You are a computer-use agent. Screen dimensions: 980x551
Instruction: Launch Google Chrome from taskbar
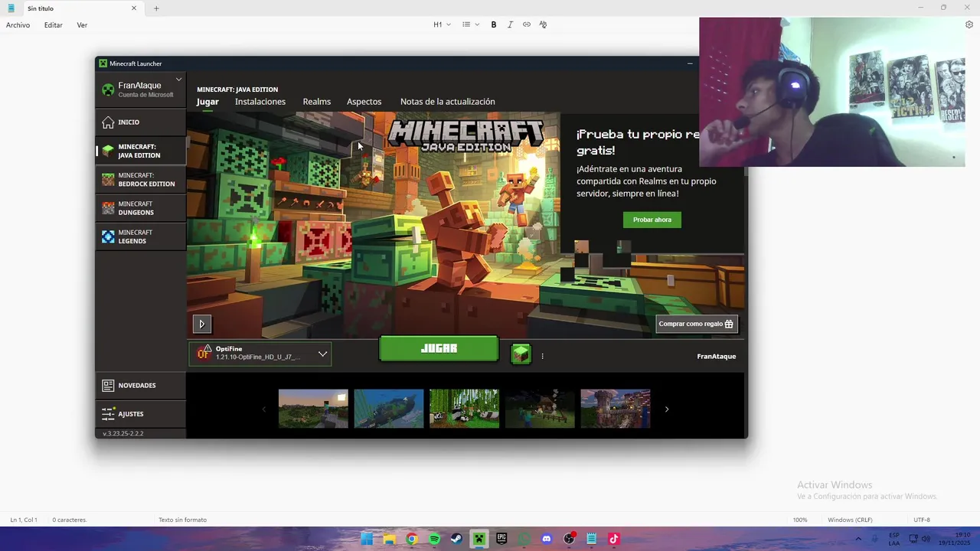coord(411,539)
